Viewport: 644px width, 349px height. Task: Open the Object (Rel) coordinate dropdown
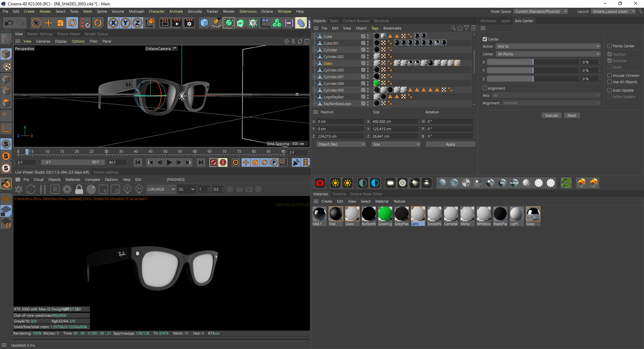tap(341, 144)
